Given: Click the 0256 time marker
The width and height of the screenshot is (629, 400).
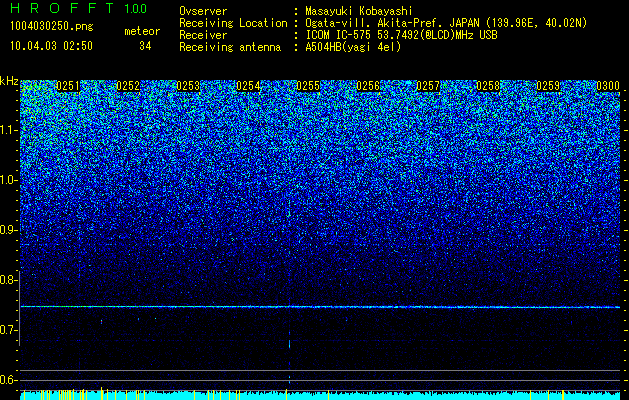Looking at the screenshot, I should pos(368,86).
